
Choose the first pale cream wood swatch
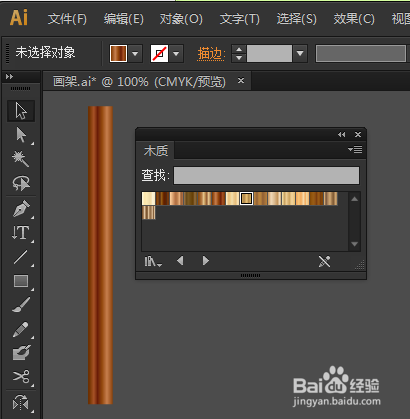(x=149, y=198)
